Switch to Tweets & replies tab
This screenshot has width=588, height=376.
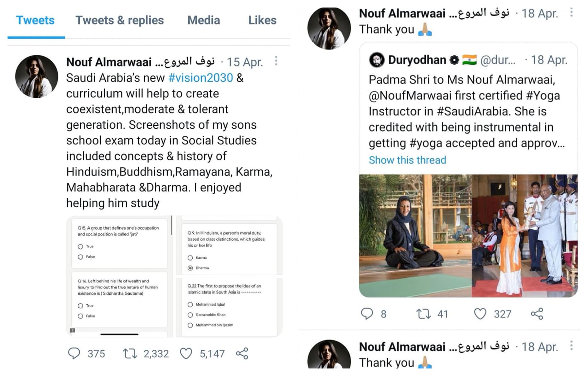pos(120,20)
